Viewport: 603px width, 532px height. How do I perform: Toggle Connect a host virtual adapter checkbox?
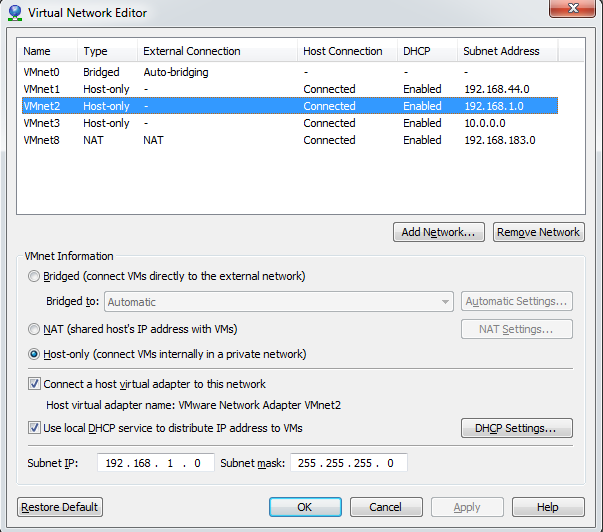[x=34, y=384]
